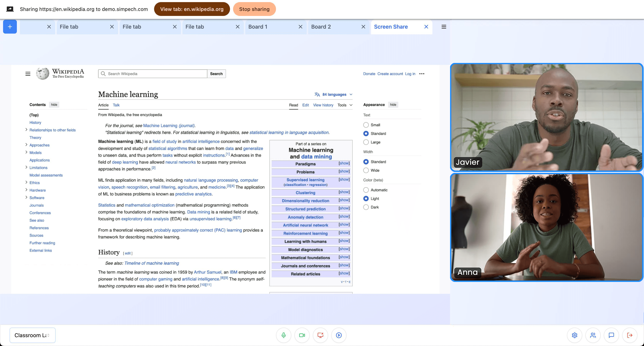The image size is (644, 346).
Task: Expand Hardware in contents
Action: (x=26, y=190)
